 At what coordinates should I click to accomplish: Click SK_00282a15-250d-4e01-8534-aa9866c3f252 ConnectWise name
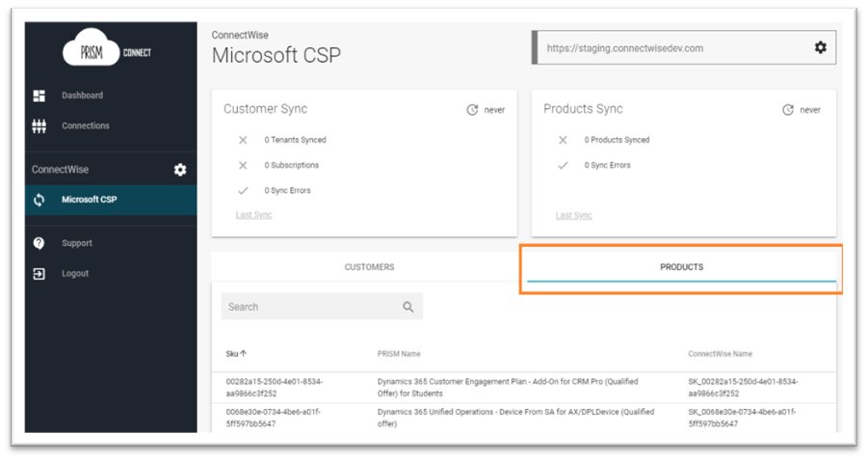click(743, 388)
